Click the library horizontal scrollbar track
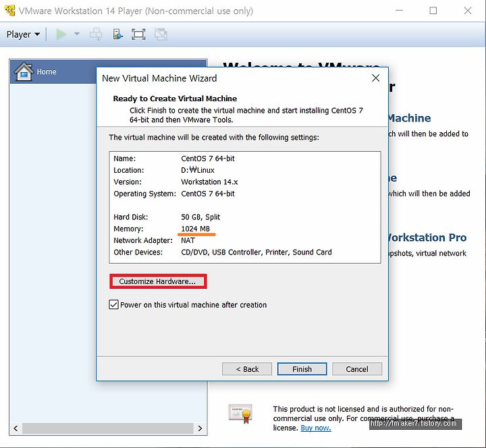The height and width of the screenshot is (448, 486). pos(108,428)
